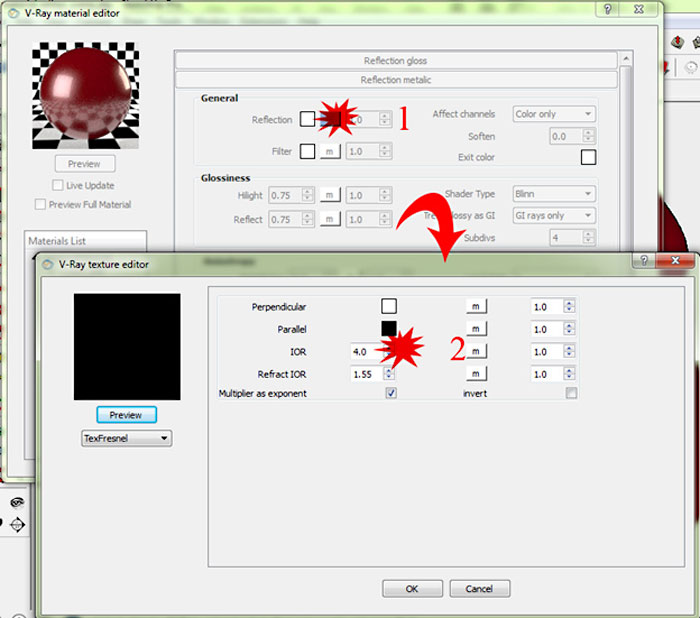Image resolution: width=700 pixels, height=618 pixels.
Task: Open the Filter color swatch
Action: pos(307,151)
